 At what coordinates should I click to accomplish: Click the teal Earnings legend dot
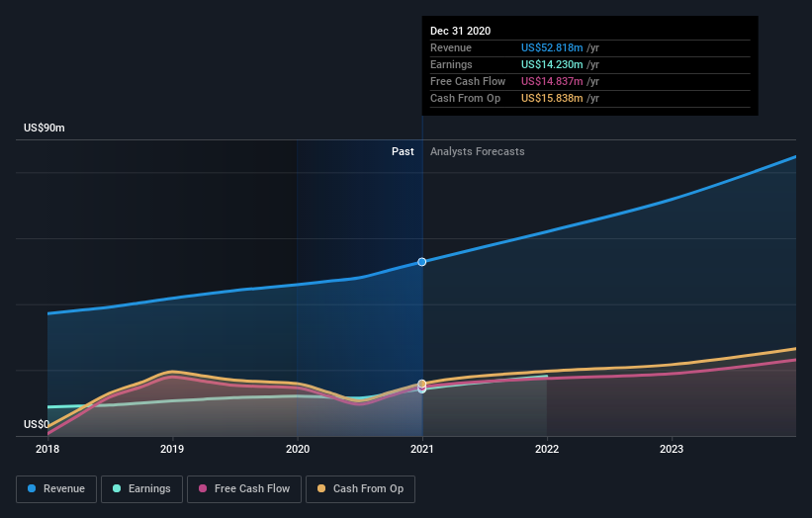coord(117,488)
